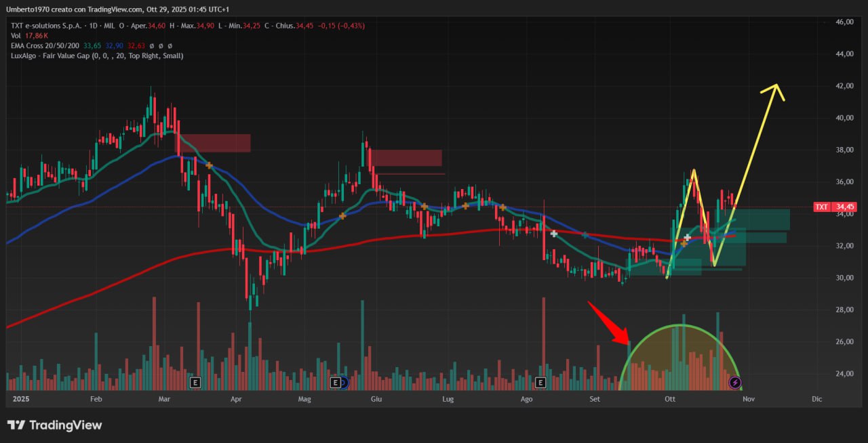Select the red arrow drawing above volume
This screenshot has height=443, width=868.
click(x=608, y=323)
